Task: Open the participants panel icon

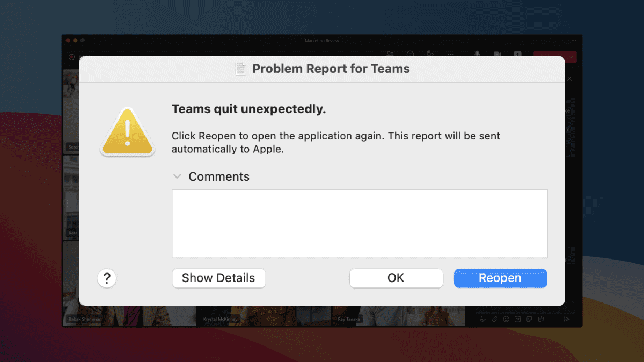Action: click(390, 54)
